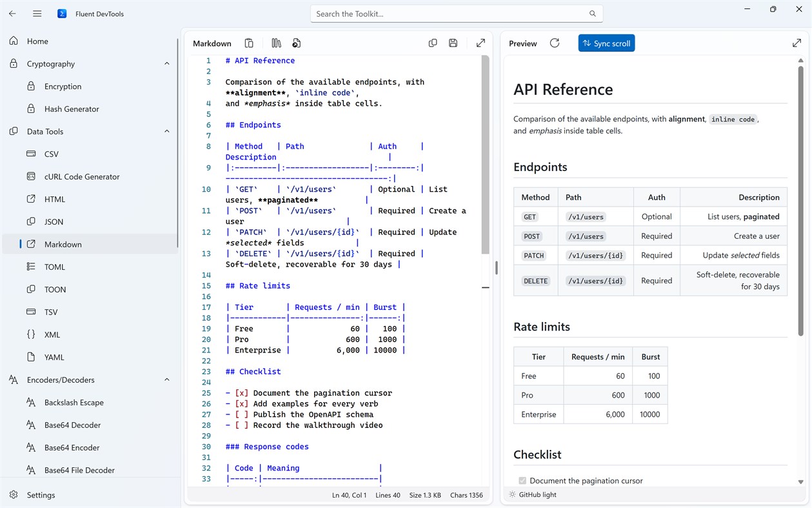Click the '### Response codes' editor line
Image resolution: width=812 pixels, height=508 pixels.
[267, 447]
